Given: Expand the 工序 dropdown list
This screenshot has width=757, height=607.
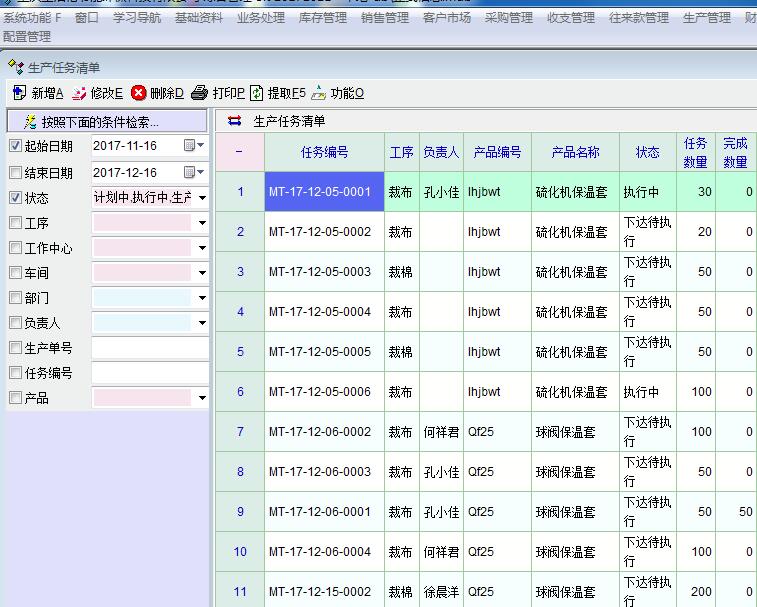Looking at the screenshot, I should (202, 223).
